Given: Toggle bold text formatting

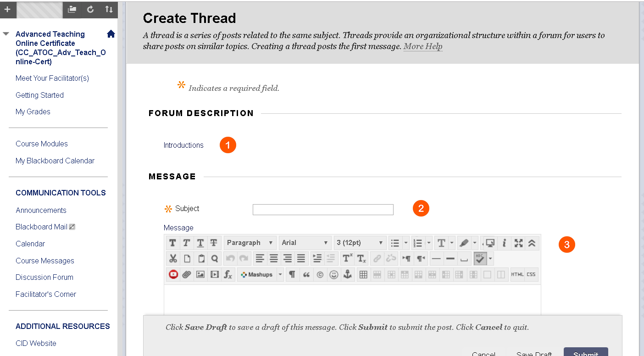Looking at the screenshot, I should click(172, 243).
